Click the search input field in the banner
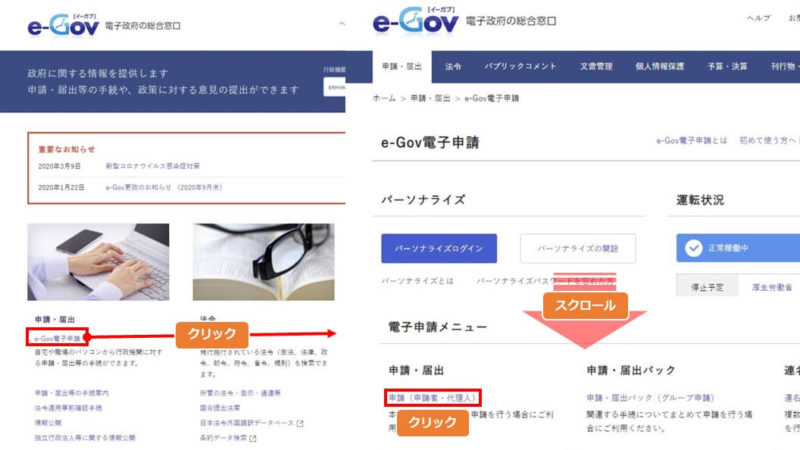 [335, 87]
